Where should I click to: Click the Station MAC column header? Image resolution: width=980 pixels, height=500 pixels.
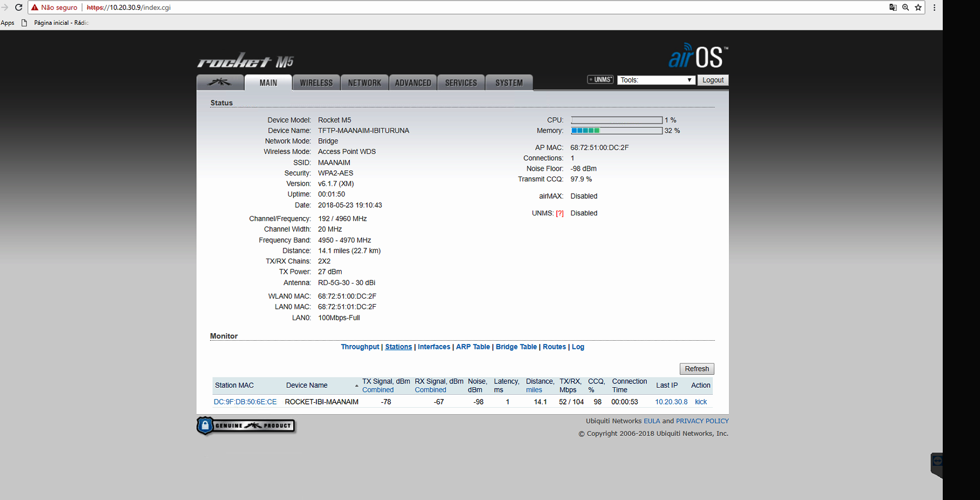(234, 386)
